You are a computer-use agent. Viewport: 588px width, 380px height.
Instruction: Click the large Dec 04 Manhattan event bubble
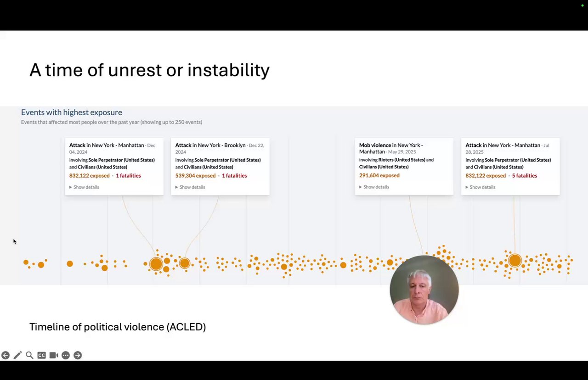[x=156, y=264]
